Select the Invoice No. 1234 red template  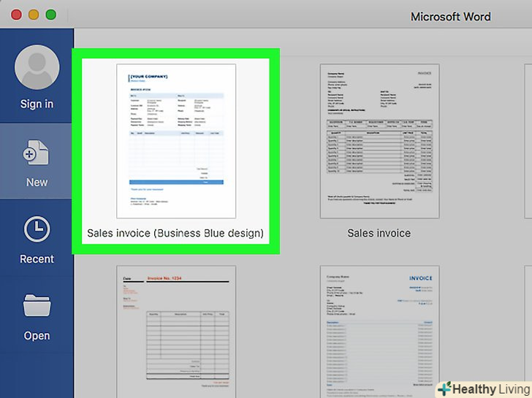[x=176, y=332]
